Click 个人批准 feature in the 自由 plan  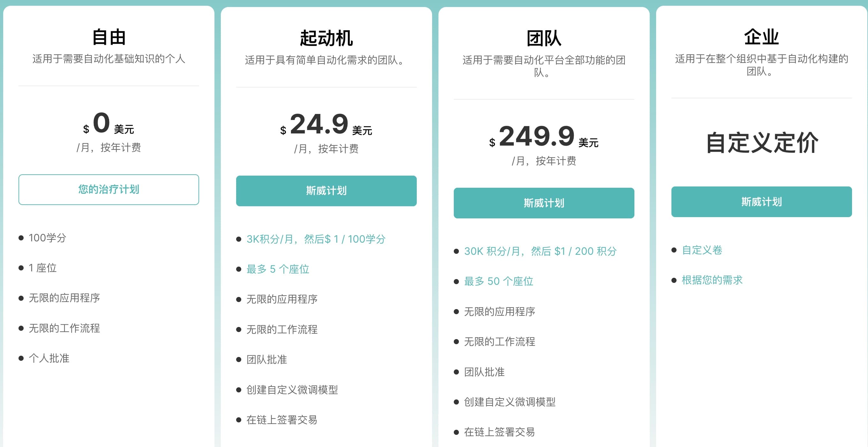[x=49, y=358]
